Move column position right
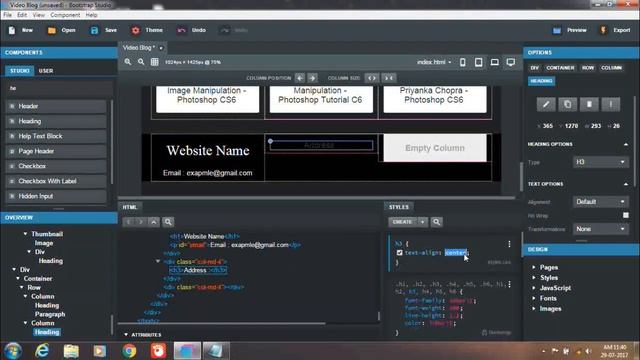Screen dimensions: 640x360 [312, 78]
